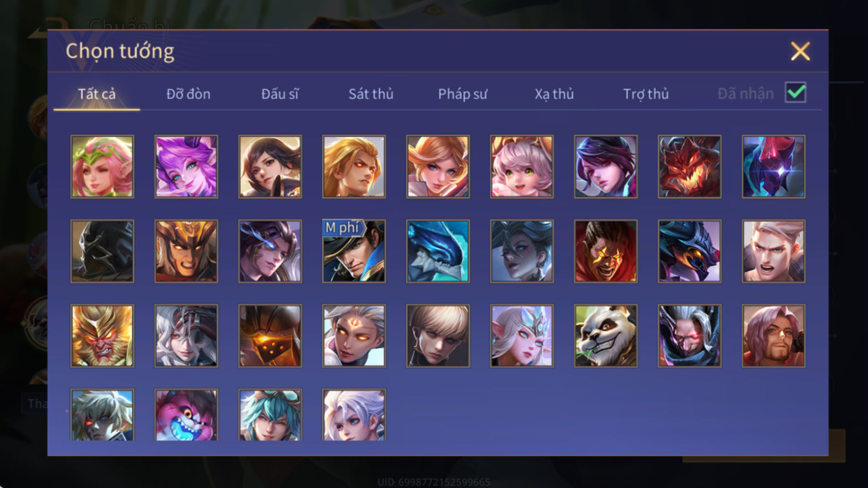
Task: Close the 'Chọn tướng' dialog
Action: tap(800, 51)
